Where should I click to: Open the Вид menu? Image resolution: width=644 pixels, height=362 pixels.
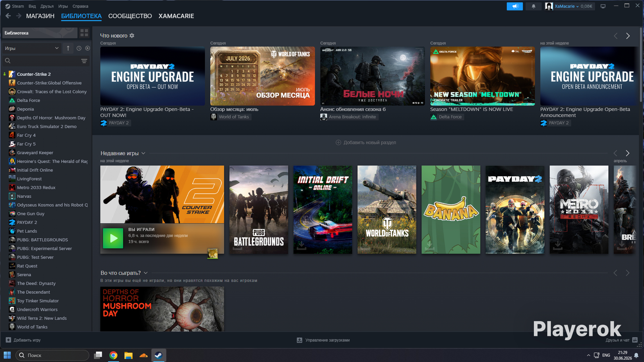point(32,6)
